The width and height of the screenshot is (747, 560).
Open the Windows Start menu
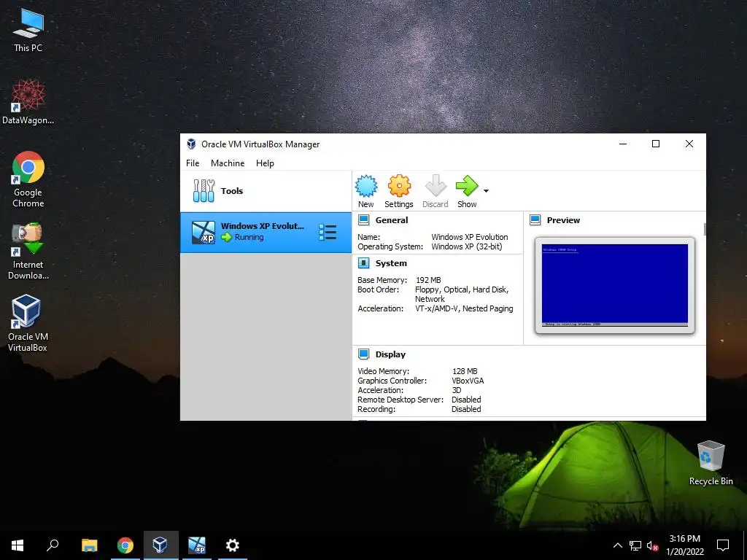[18, 545]
